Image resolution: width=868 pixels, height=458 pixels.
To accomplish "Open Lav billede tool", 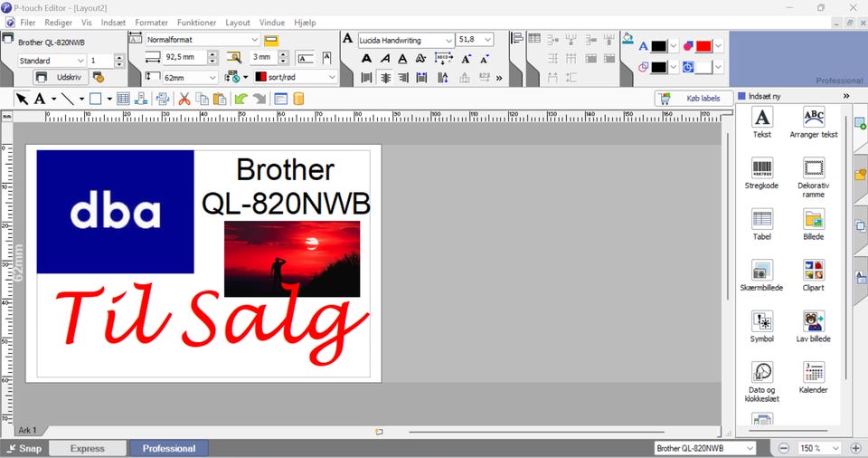I will pyautogui.click(x=813, y=327).
